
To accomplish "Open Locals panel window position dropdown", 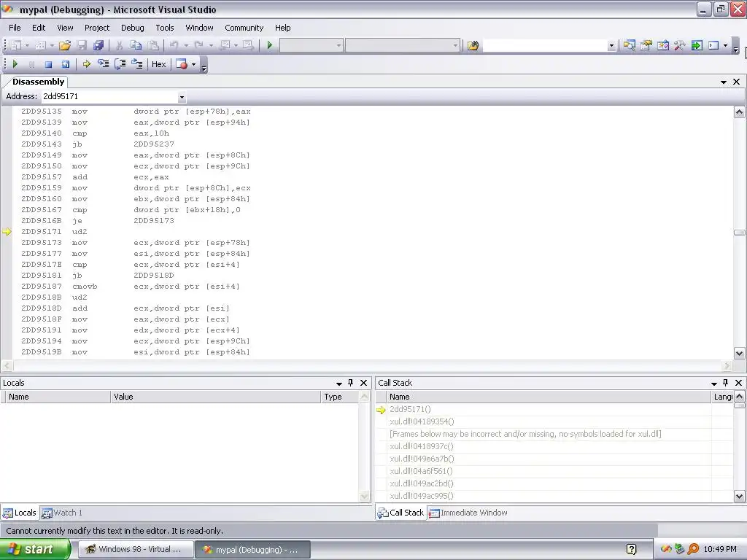I will coord(339,384).
